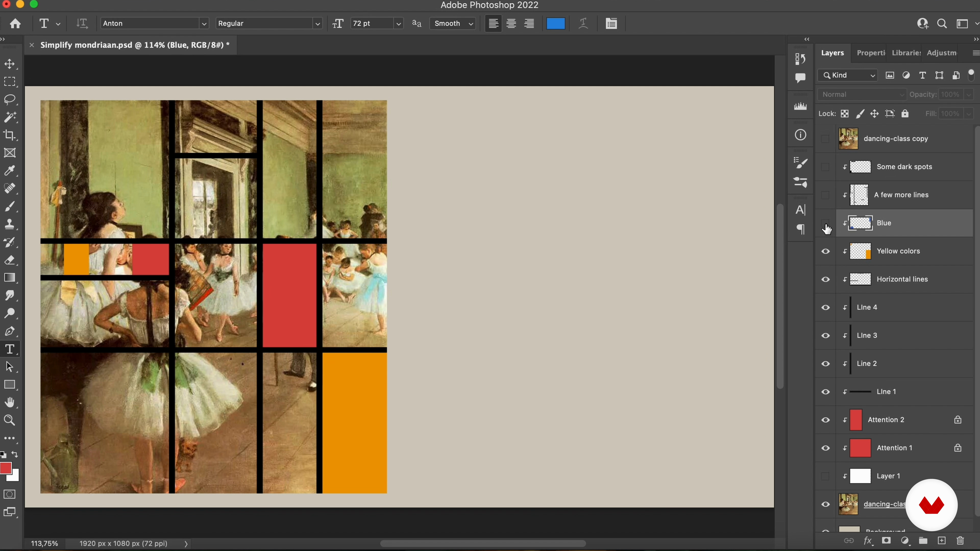Screen dimensions: 980x551
Task: Select the History Brush tool
Action: click(x=10, y=242)
